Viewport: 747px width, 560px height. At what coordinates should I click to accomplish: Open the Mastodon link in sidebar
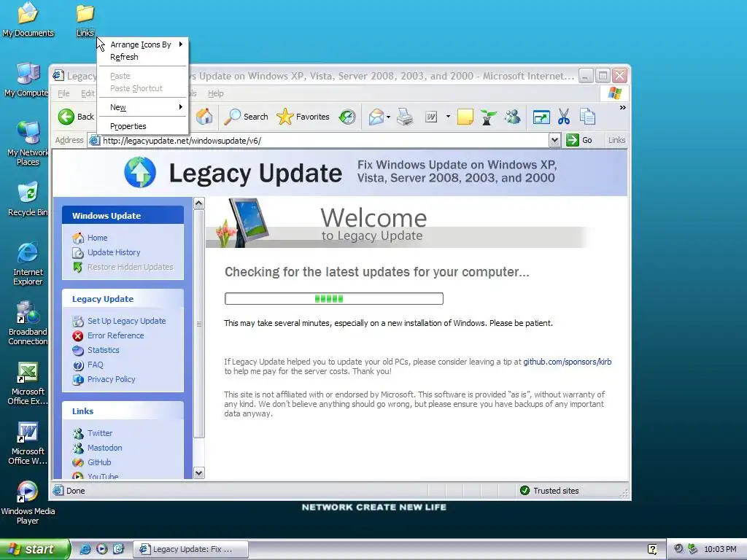click(105, 448)
